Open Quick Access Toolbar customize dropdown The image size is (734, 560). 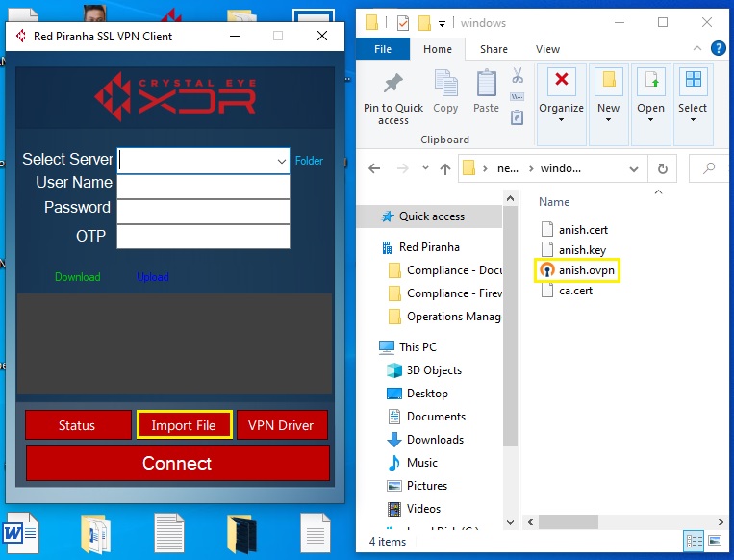coord(442,23)
